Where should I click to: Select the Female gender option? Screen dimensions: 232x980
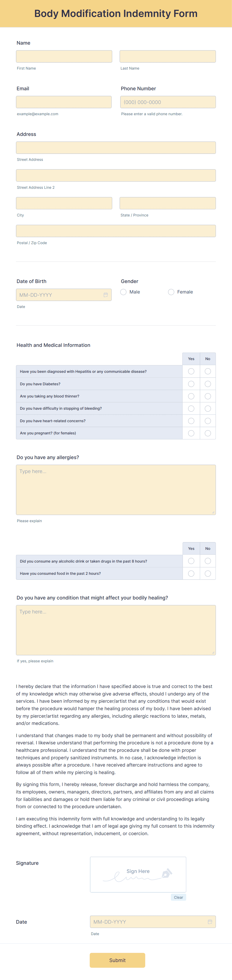pos(171,292)
